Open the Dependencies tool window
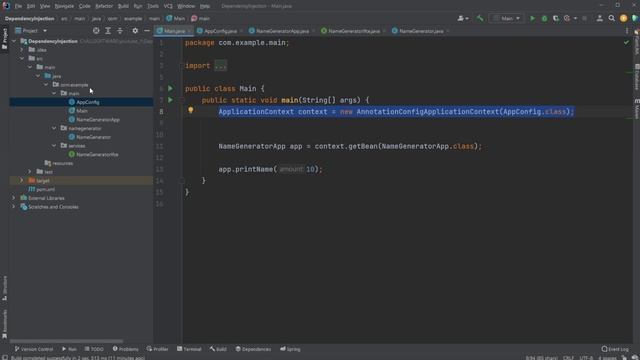The image size is (640, 360). [253, 349]
